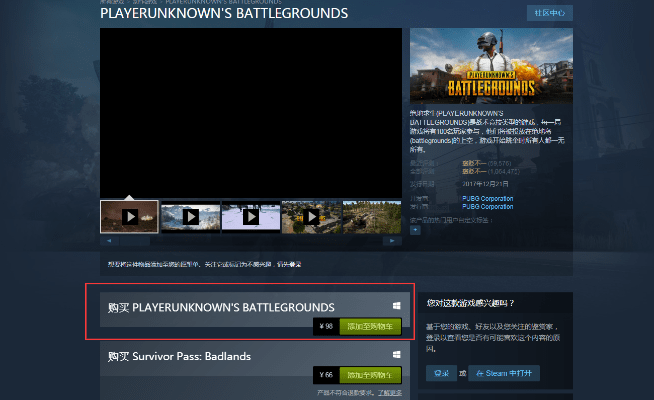Select the second trailer thumbnail
This screenshot has height=400, width=654.
190,216
